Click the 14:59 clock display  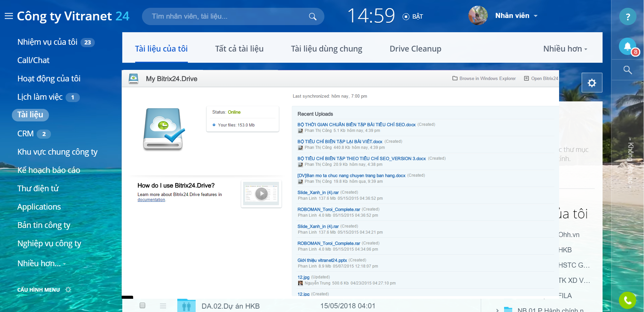tap(371, 16)
